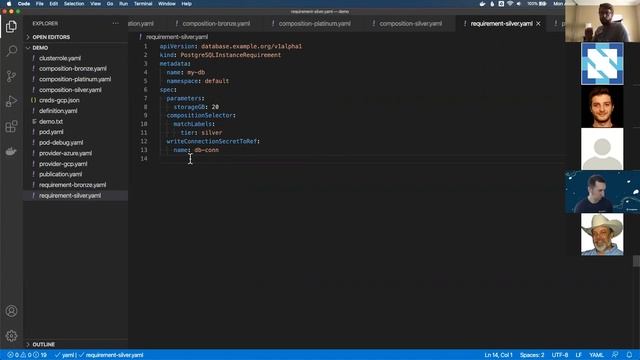Image resolution: width=640 pixels, height=360 pixels.
Task: Click the notifications bell in status bar
Action: (x=629, y=355)
